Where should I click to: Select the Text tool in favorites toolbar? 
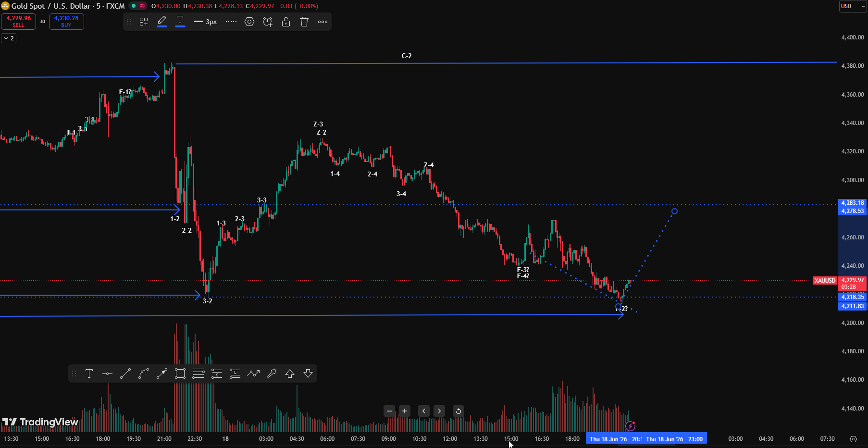(89, 373)
